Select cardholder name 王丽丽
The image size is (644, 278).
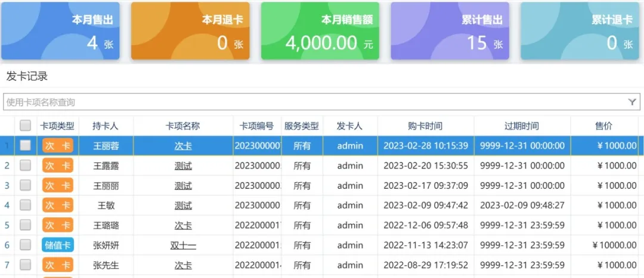(106, 186)
